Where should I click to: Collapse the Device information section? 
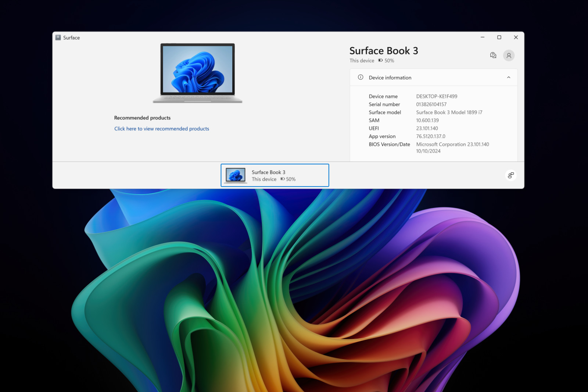509,78
